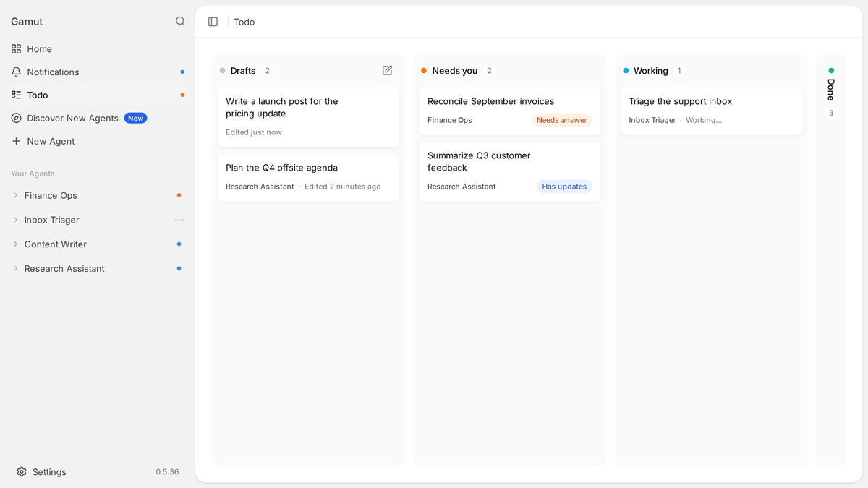Click the orange dot next to Todo
Viewport: 868px width, 488px height.
182,95
